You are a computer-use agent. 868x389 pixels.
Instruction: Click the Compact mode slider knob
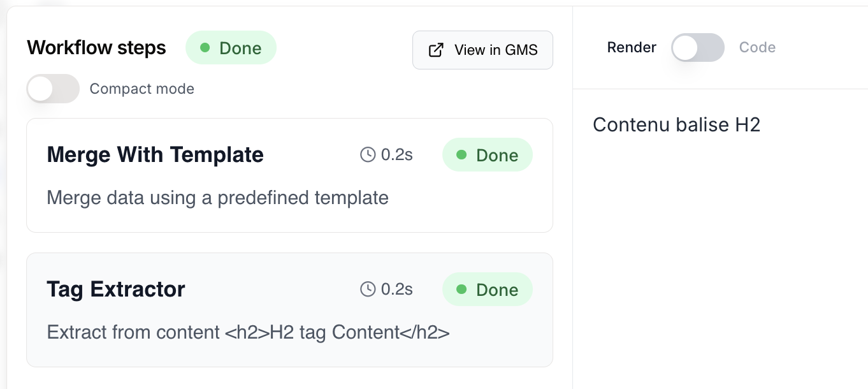coord(42,89)
